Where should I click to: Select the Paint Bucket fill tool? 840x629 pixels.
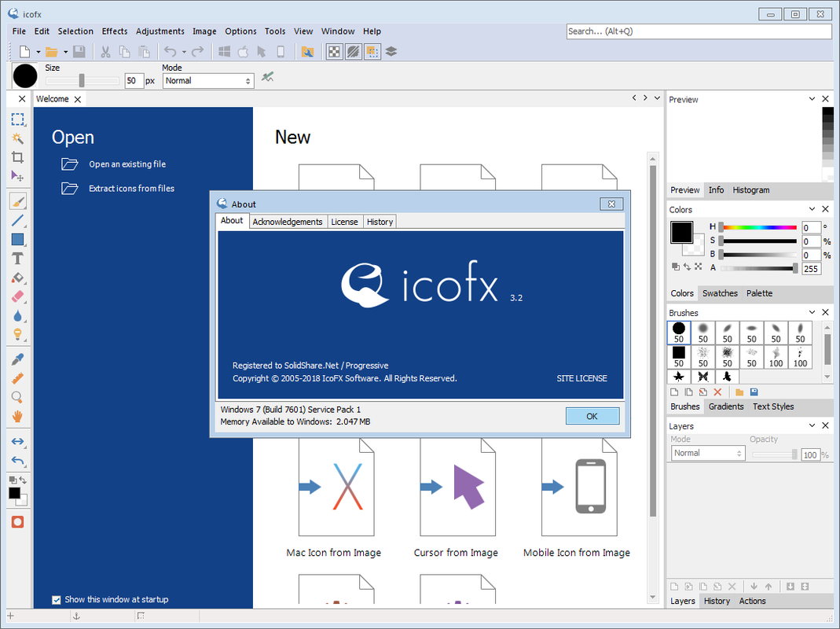17,278
